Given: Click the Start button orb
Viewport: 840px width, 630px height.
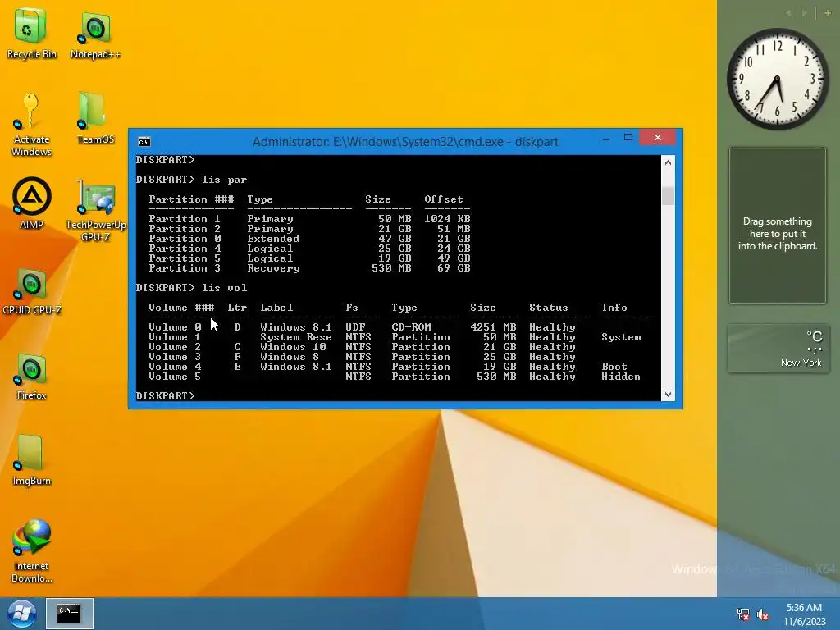Looking at the screenshot, I should coord(22,614).
